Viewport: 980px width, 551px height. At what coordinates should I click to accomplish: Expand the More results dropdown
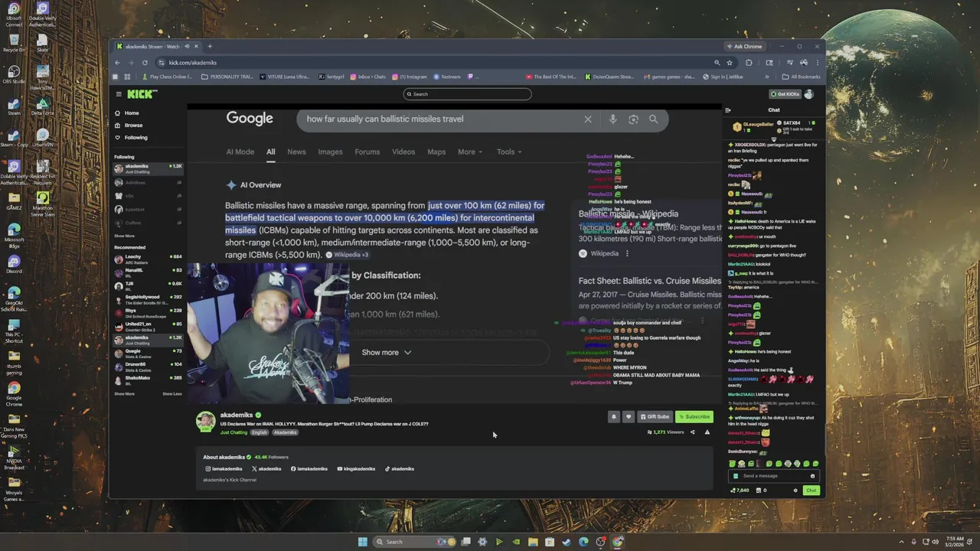pos(469,152)
